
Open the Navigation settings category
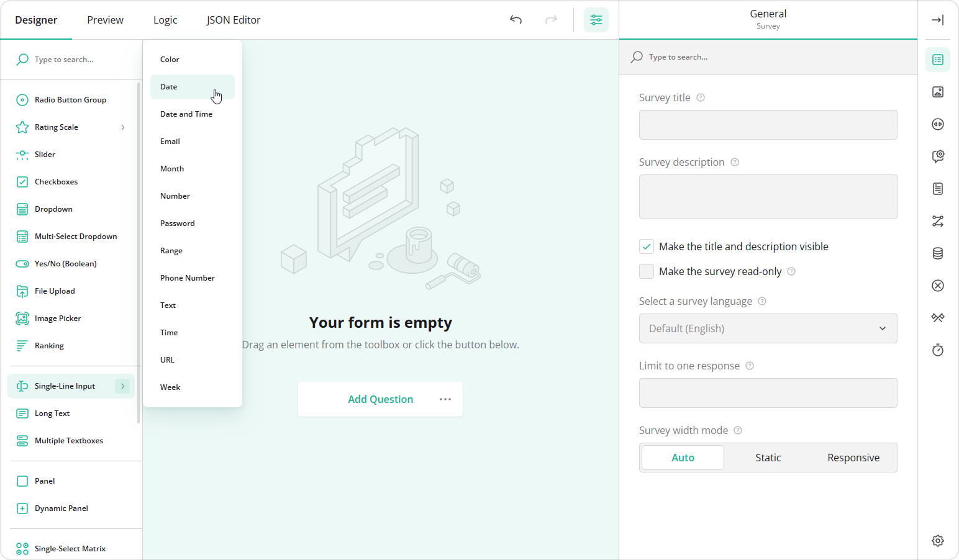point(938,124)
